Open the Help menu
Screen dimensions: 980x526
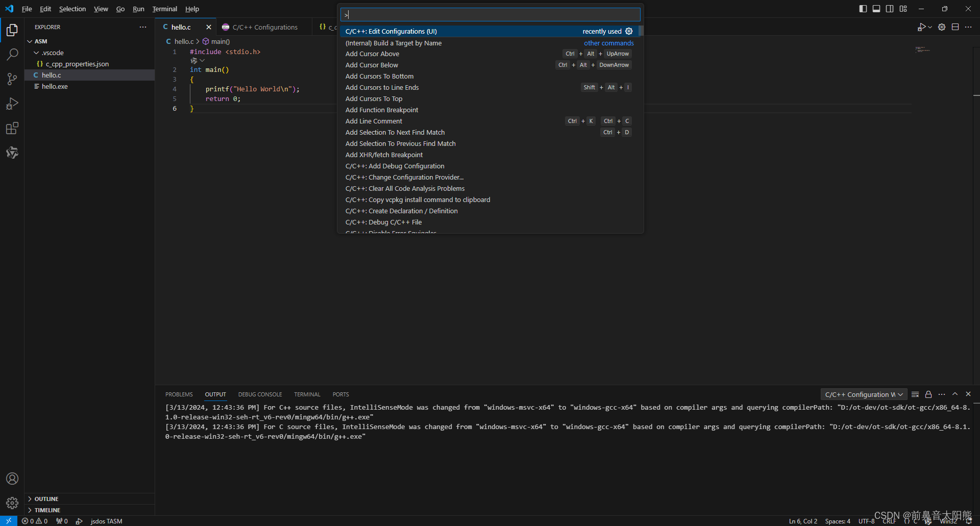coord(192,9)
